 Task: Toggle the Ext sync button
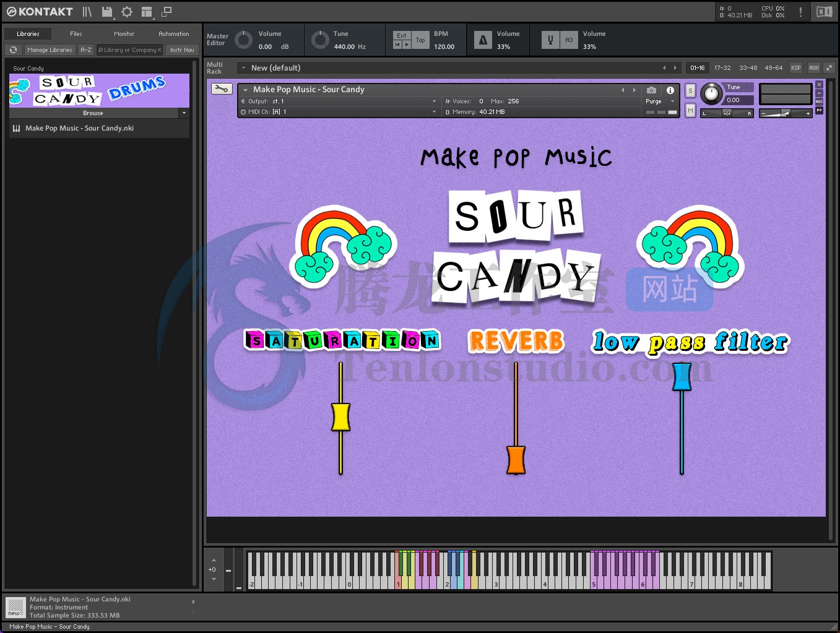[x=402, y=36]
